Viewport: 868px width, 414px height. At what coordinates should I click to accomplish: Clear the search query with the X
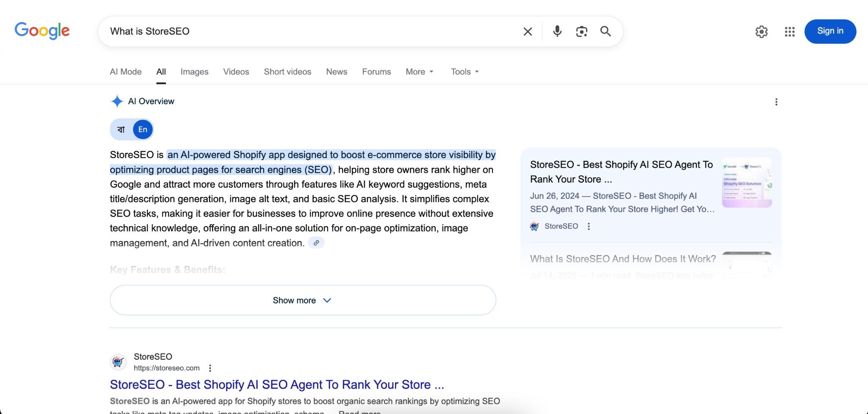click(527, 31)
